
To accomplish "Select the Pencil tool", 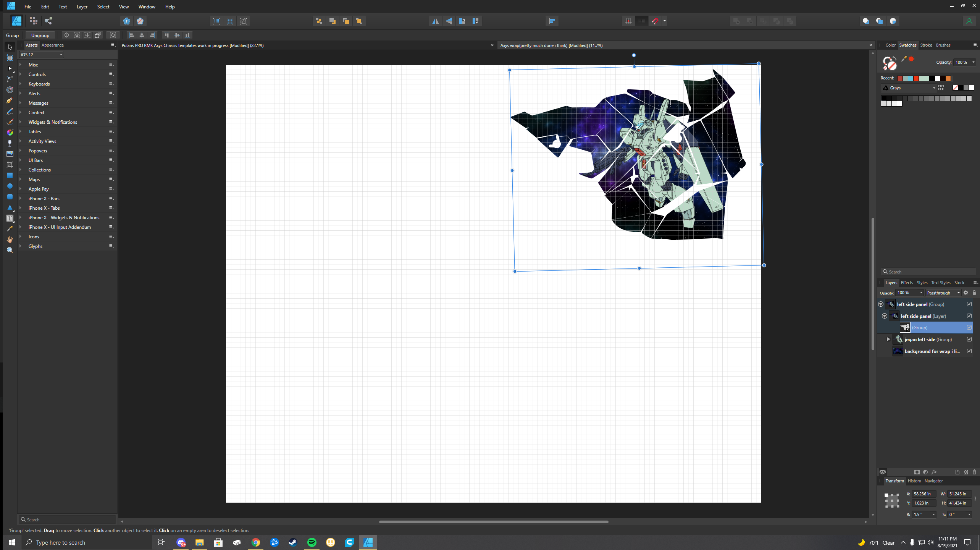I will point(10,112).
